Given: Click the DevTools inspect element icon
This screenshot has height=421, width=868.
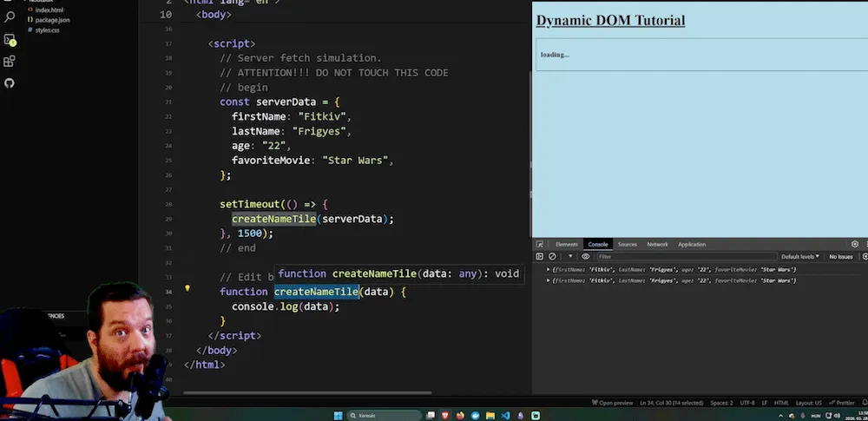Looking at the screenshot, I should (x=540, y=244).
